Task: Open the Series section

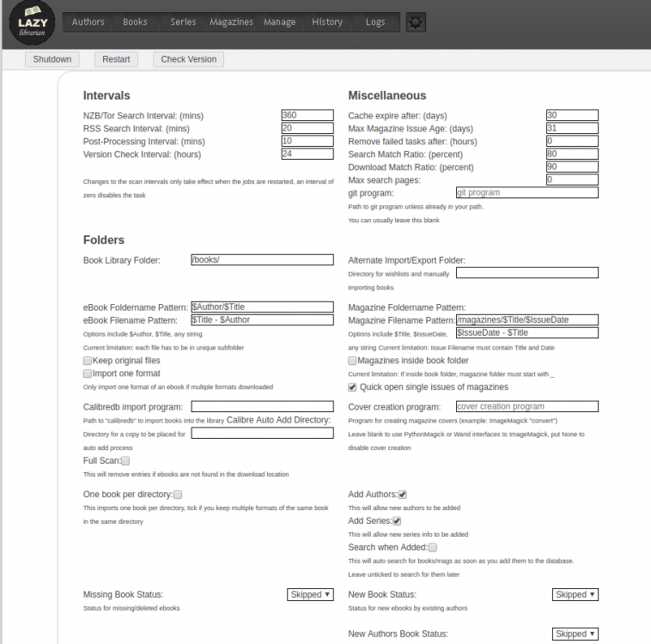Action: click(x=183, y=22)
